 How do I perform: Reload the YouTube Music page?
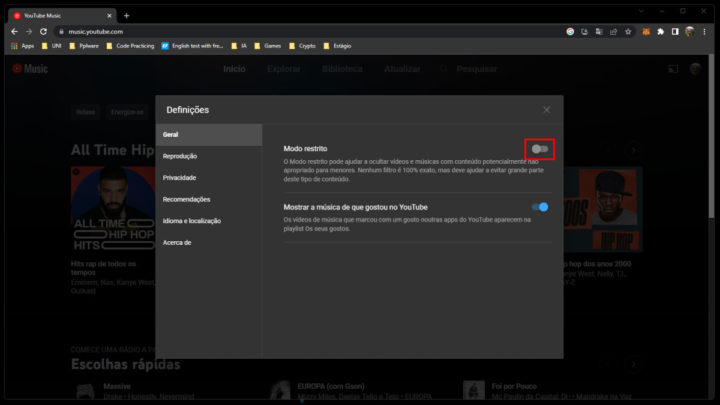[x=43, y=32]
